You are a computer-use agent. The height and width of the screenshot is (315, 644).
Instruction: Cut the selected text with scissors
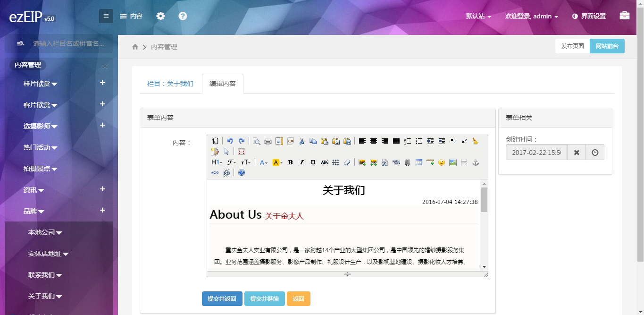click(x=301, y=141)
